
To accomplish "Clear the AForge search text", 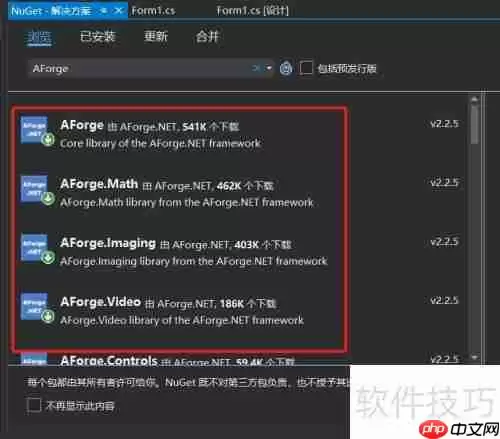I will pyautogui.click(x=256, y=68).
